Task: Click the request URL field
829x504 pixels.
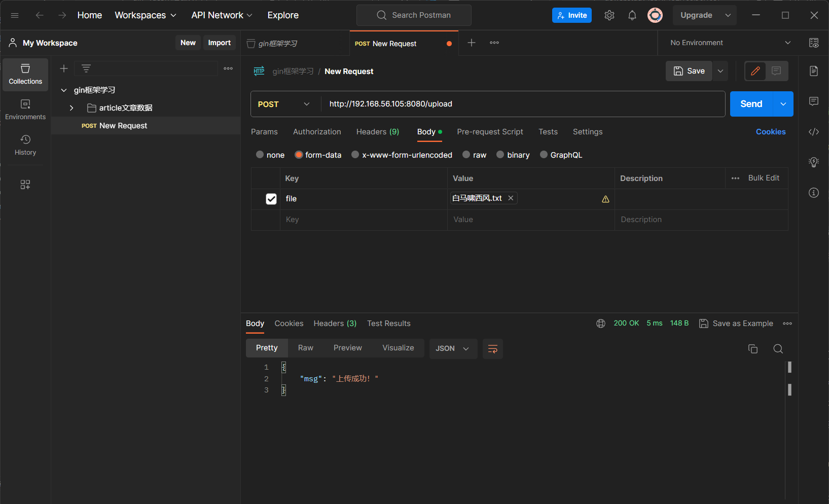Action: [x=523, y=104]
